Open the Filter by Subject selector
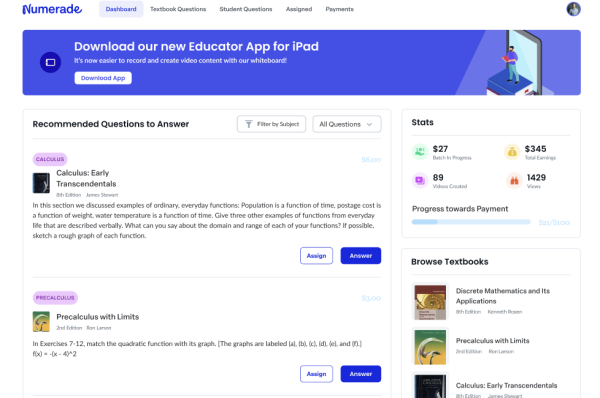The image size is (600, 398). (x=271, y=124)
